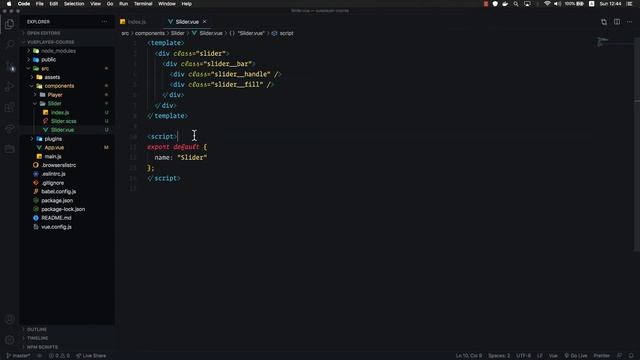The height and width of the screenshot is (360, 640).
Task: Click the Explorer panel more actions ellipsis
Action: click(104, 22)
